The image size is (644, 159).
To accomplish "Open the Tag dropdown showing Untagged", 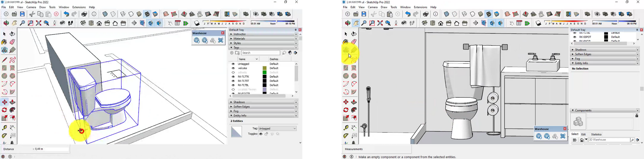I will 277,128.
